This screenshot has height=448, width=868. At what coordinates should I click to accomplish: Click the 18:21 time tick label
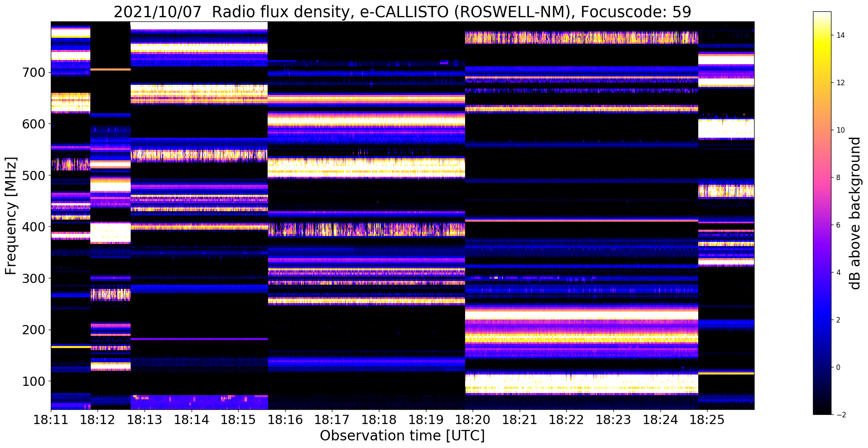[x=520, y=419]
